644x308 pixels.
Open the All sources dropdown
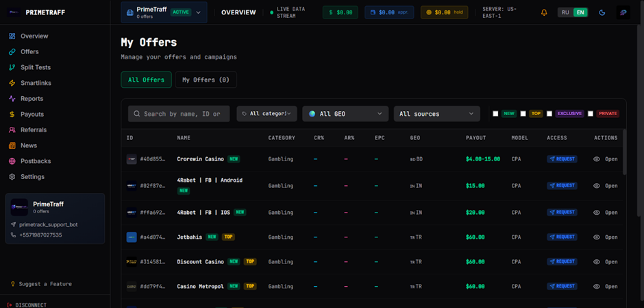pos(436,114)
